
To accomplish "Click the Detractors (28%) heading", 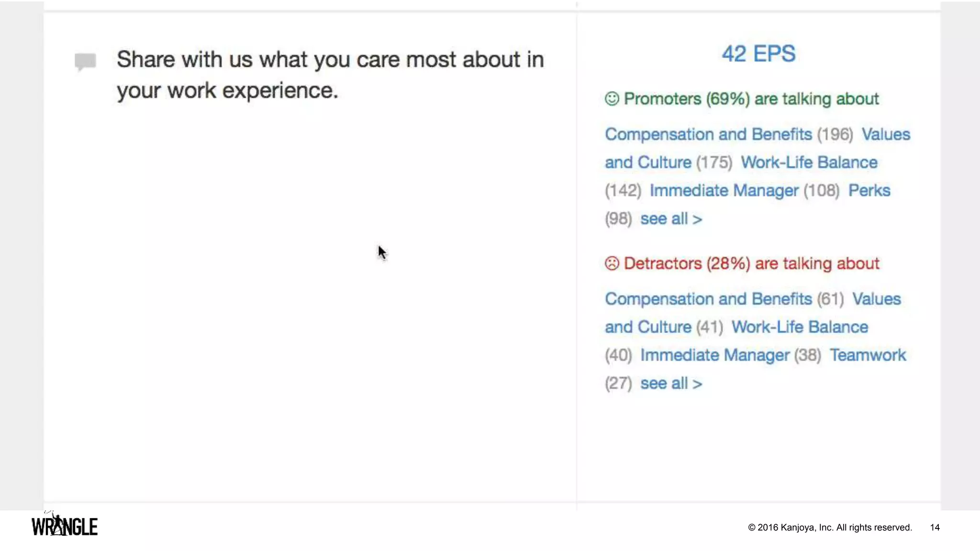I will click(x=751, y=264).
